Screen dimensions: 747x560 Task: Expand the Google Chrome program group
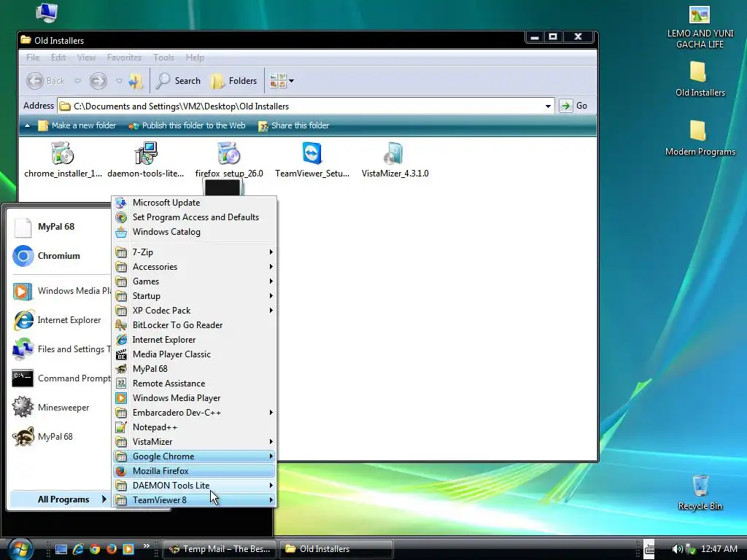click(194, 456)
